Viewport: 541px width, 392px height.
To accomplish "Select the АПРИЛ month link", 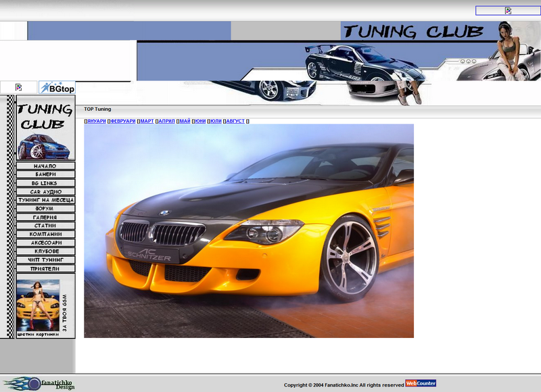I will click(x=166, y=121).
